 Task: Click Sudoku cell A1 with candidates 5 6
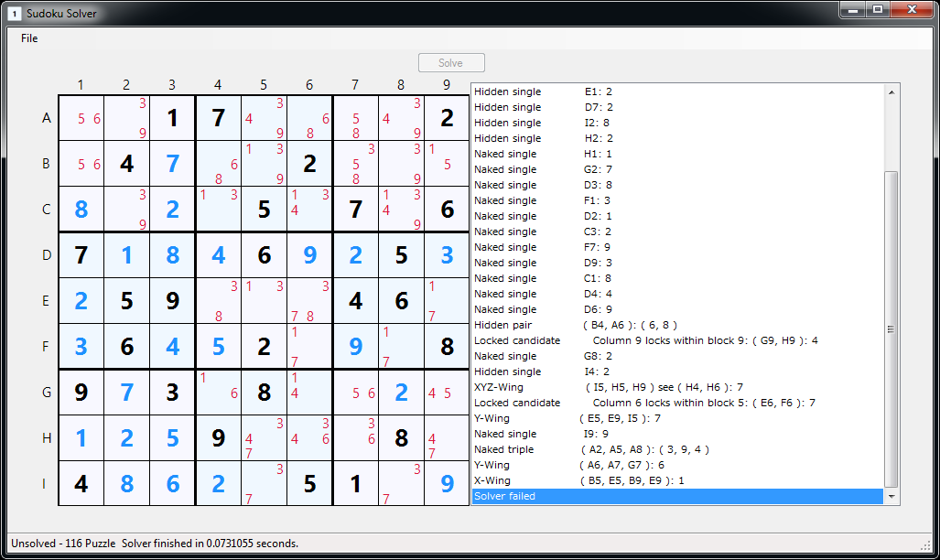(81, 118)
